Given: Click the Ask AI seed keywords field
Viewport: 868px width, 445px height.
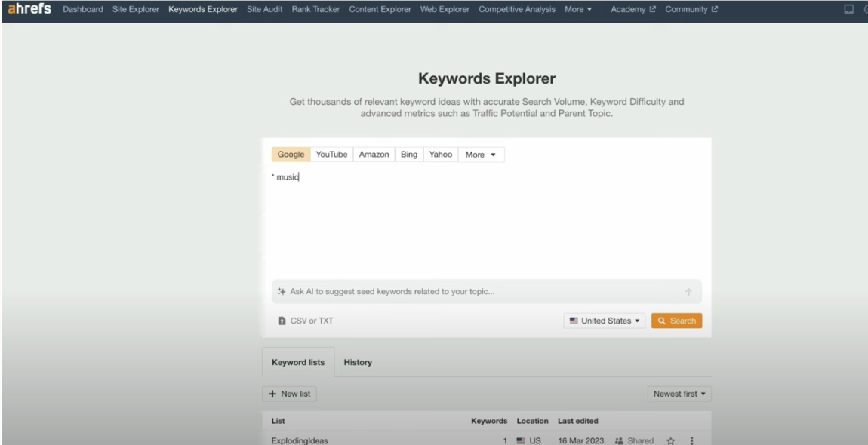Looking at the screenshot, I should [468, 292].
